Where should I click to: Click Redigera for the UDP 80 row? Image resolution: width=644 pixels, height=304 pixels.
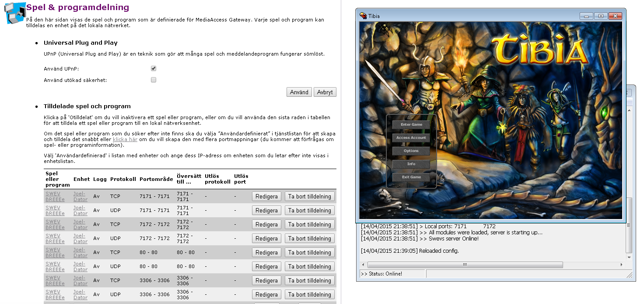(x=267, y=266)
